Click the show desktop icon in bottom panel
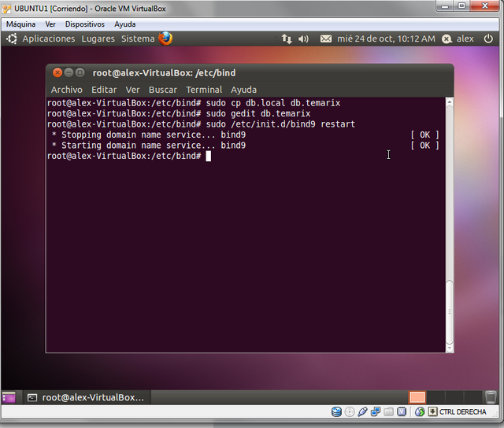This screenshot has height=428, width=504. pyautogui.click(x=9, y=397)
